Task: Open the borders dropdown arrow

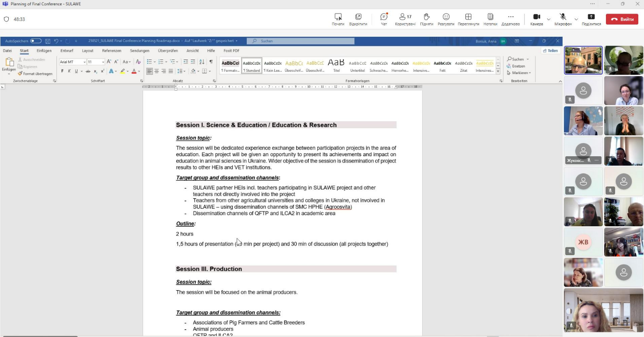Action: [x=210, y=71]
